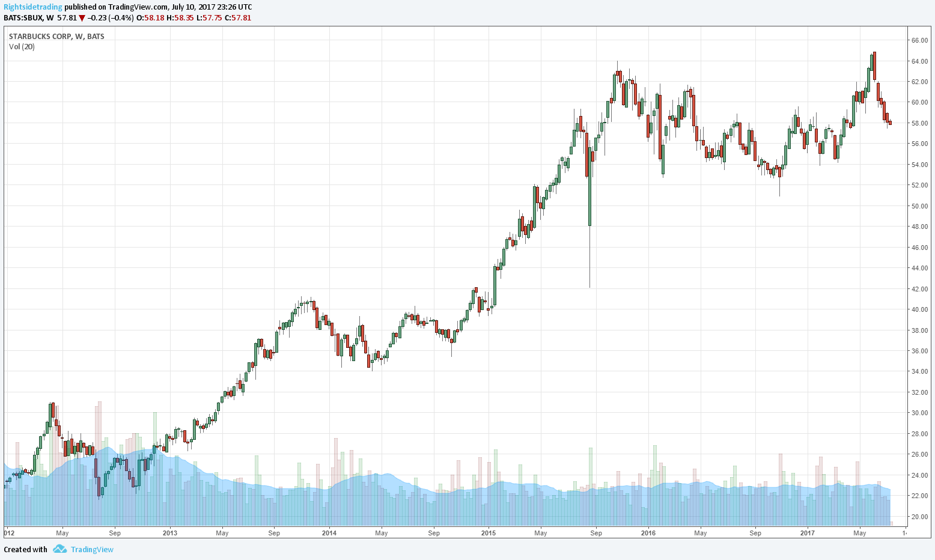Click the TradingView cloud logo icon
Image resolution: width=935 pixels, height=560 pixels.
pos(59,549)
